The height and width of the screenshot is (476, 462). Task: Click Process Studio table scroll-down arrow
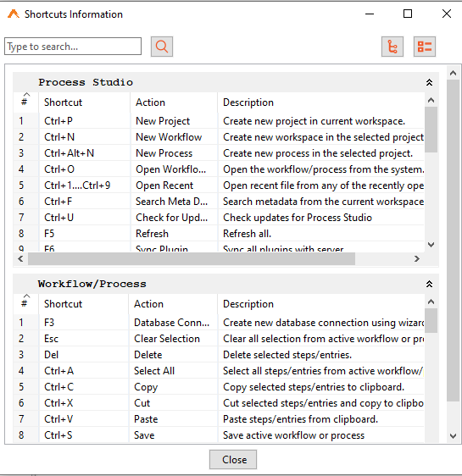[x=431, y=245]
